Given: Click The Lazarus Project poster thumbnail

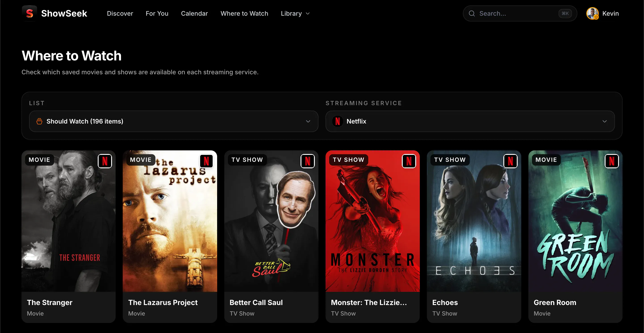Looking at the screenshot, I should click(x=170, y=221).
